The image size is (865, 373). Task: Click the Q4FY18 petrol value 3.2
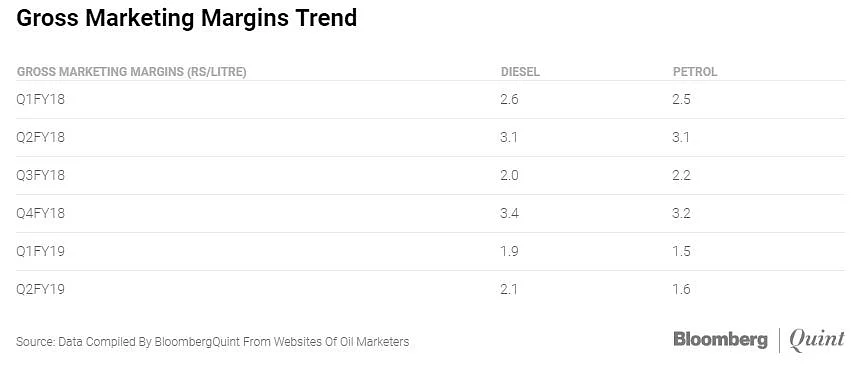pos(681,214)
